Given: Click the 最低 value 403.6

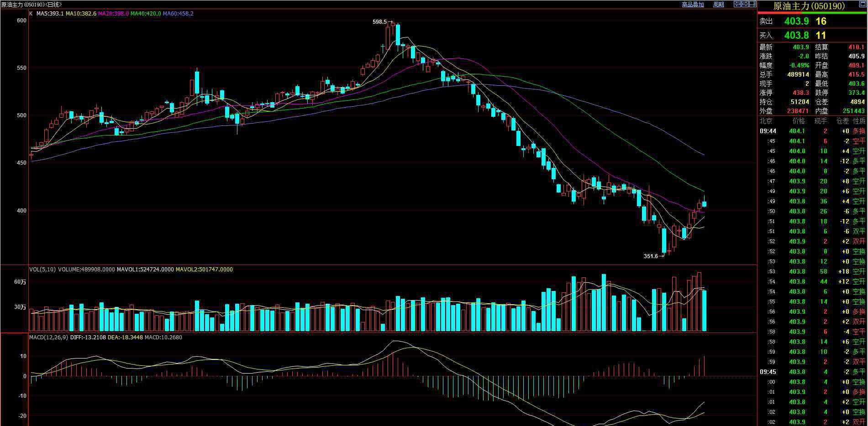Looking at the screenshot, I should pos(856,84).
